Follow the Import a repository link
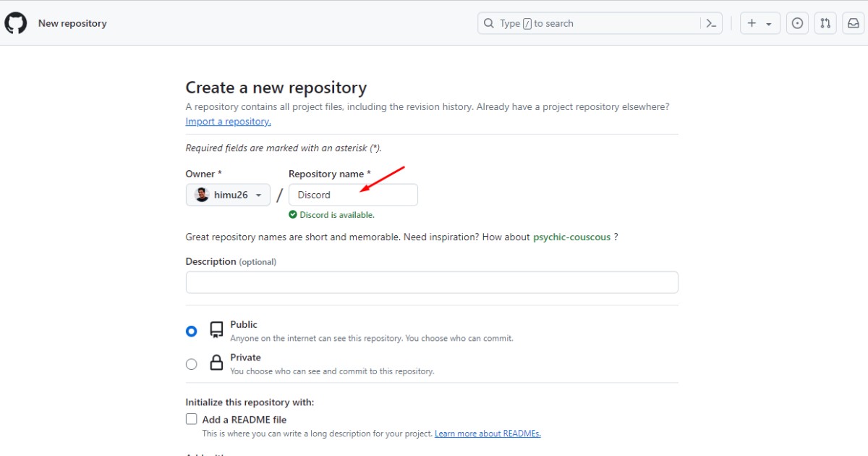 pos(229,122)
